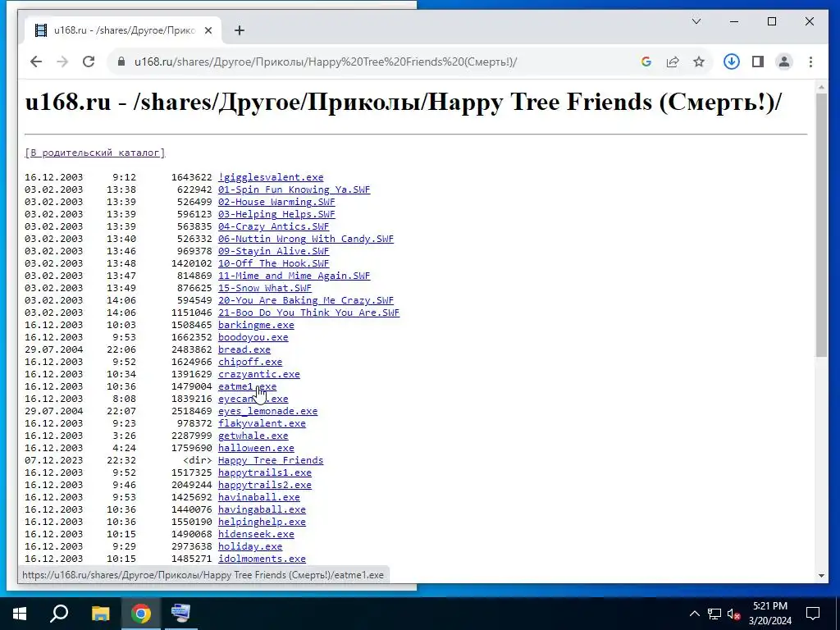This screenshot has width=840, height=630.
Task: Click the vertical scrollbar thumb
Action: (x=821, y=225)
